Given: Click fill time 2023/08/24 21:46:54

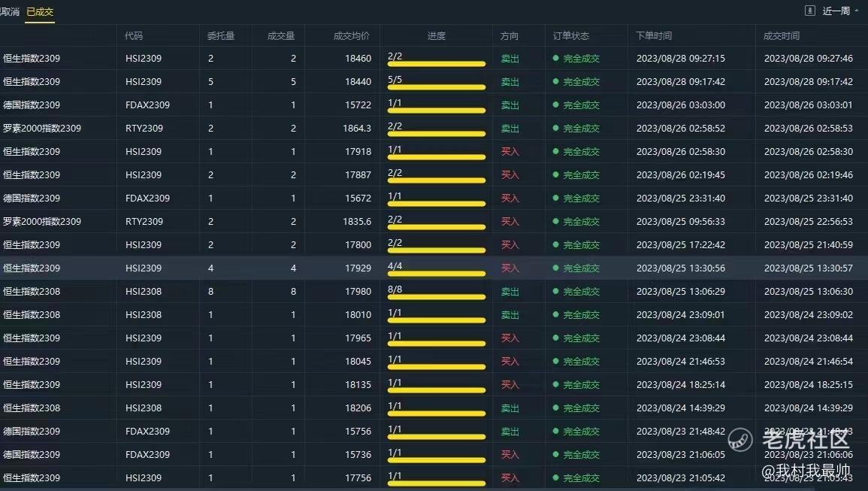Looking at the screenshot, I should [808, 362].
